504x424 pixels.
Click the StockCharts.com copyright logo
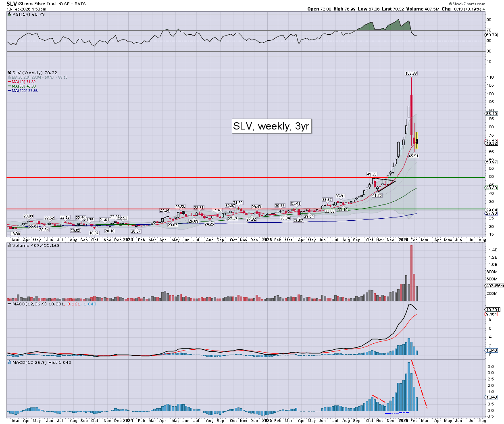tap(469, 4)
